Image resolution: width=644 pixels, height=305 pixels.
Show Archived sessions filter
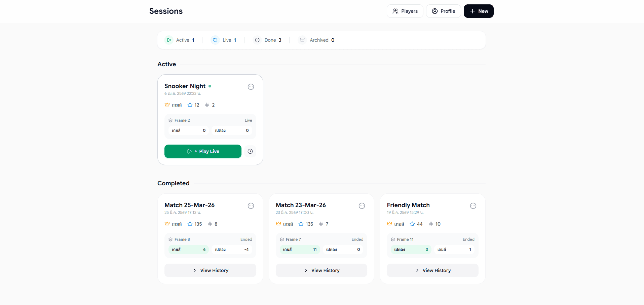[317, 40]
